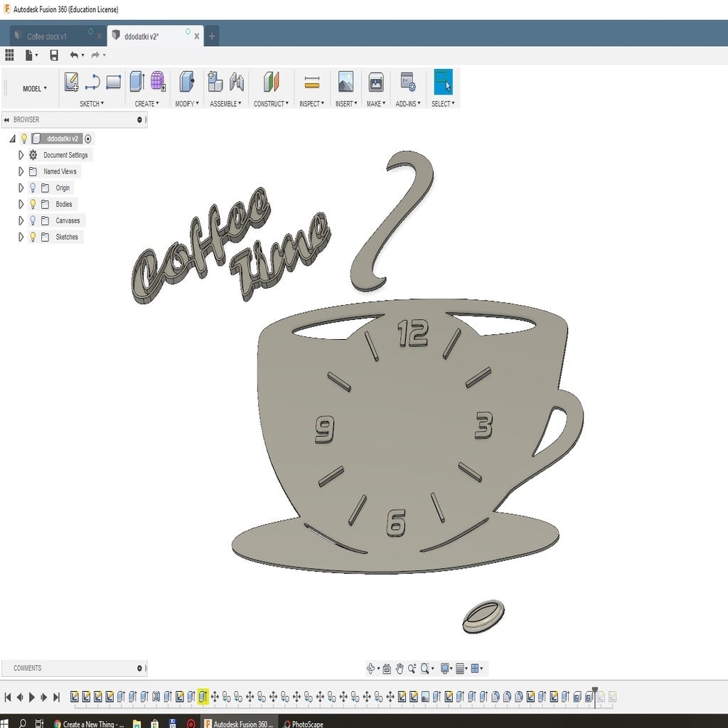The height and width of the screenshot is (728, 728).
Task: Click the Windows search icon
Action: tap(22, 723)
